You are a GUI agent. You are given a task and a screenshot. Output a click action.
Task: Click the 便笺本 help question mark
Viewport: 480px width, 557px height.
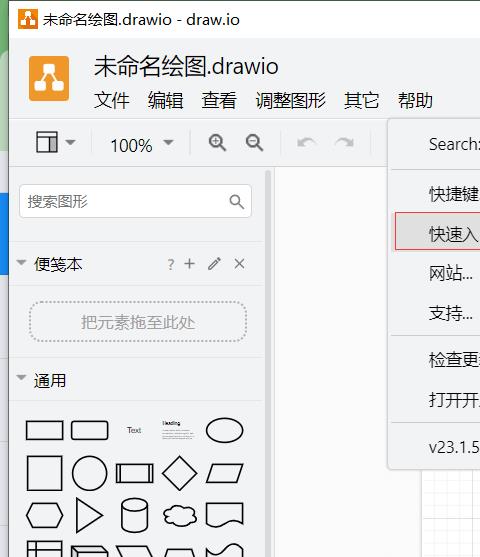point(171,264)
